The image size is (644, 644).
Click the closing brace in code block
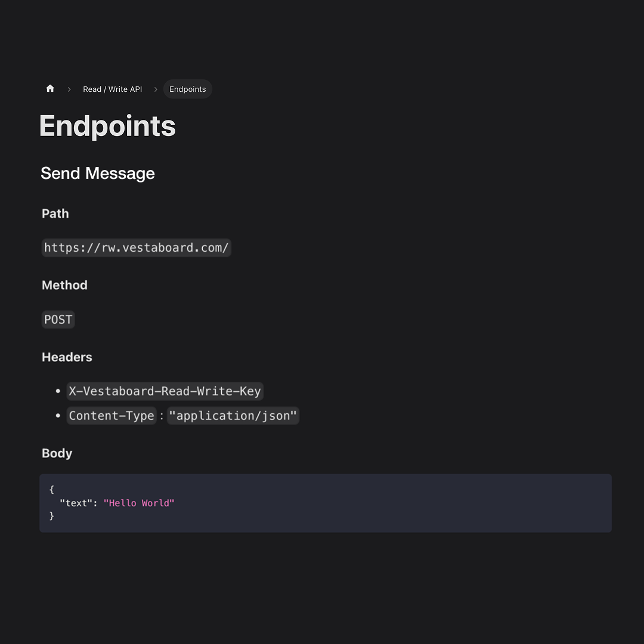[x=52, y=516]
